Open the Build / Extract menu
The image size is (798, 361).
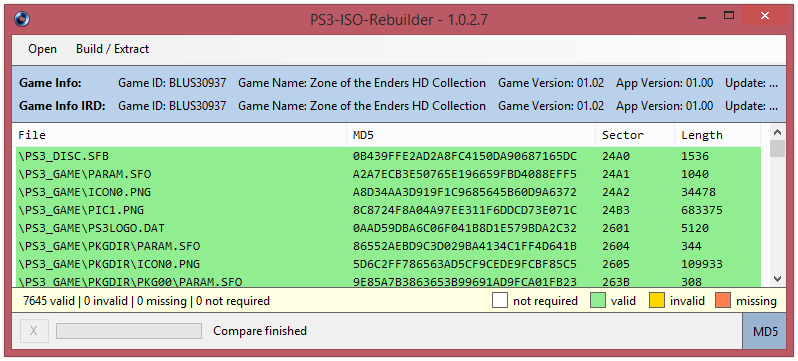pyautogui.click(x=112, y=49)
